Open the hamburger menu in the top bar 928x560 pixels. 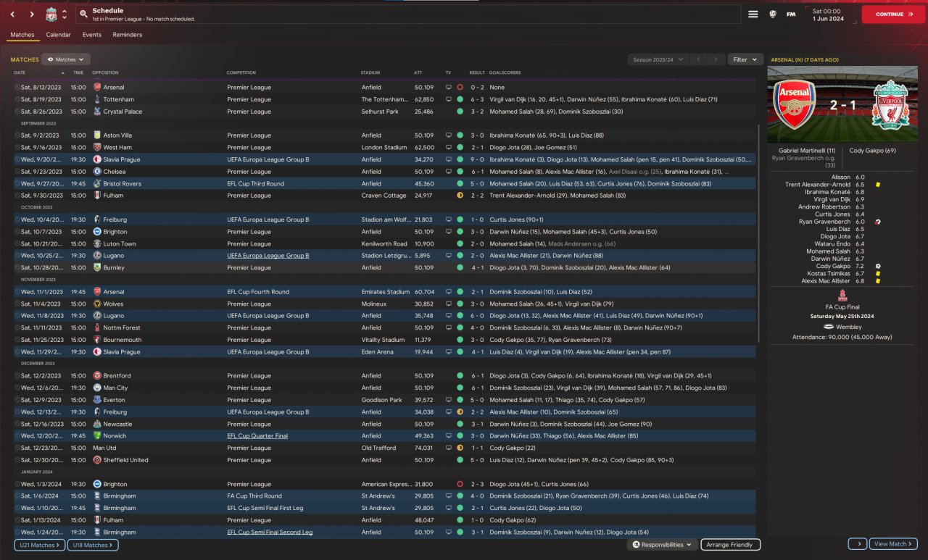pyautogui.click(x=753, y=14)
